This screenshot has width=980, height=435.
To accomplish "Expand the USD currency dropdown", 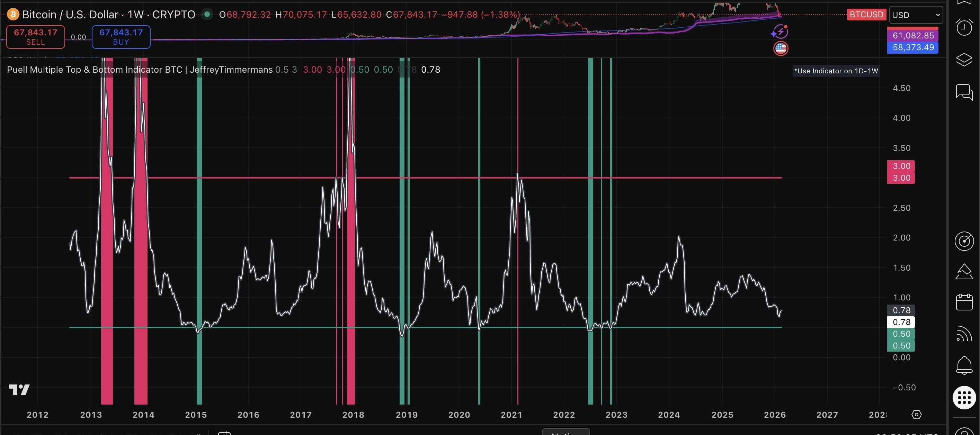I will (916, 15).
